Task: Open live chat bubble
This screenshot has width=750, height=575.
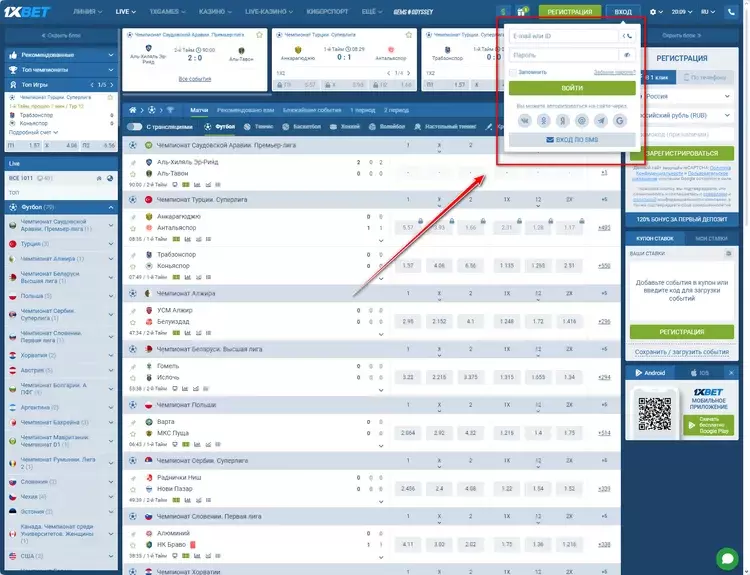Action: click(x=727, y=559)
